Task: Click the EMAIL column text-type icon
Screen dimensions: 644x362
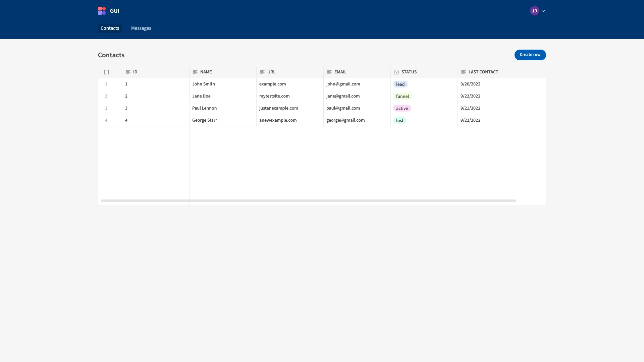Action: [x=329, y=72]
